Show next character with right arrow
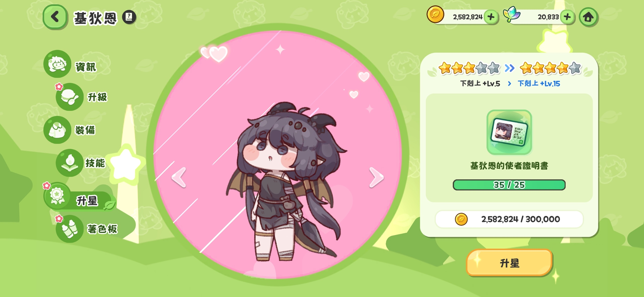 tap(376, 177)
